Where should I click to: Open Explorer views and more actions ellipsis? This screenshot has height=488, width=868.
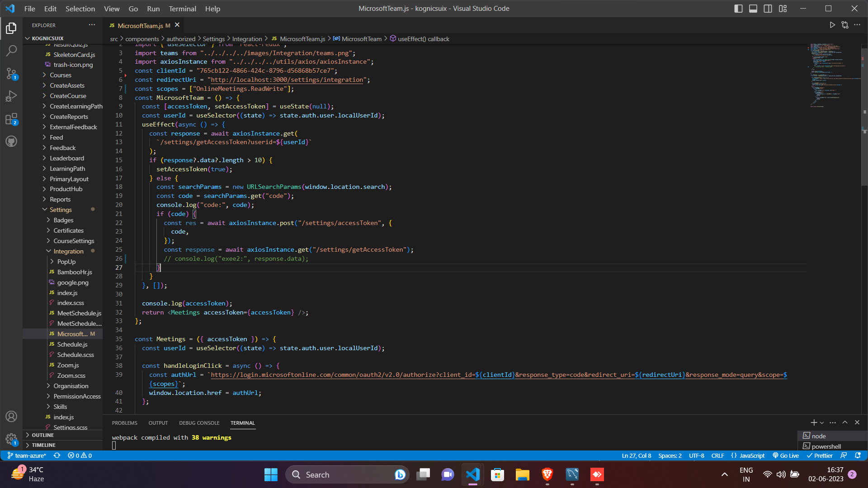click(x=92, y=25)
